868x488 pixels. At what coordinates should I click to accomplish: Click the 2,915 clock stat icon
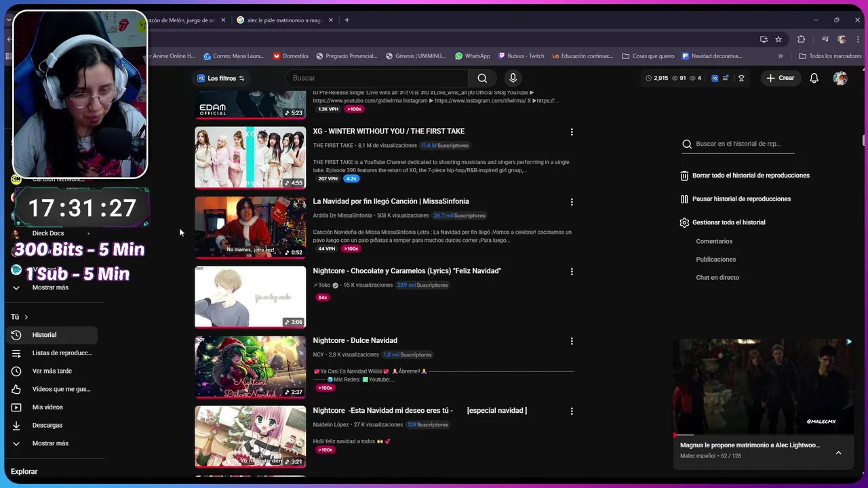pos(648,78)
